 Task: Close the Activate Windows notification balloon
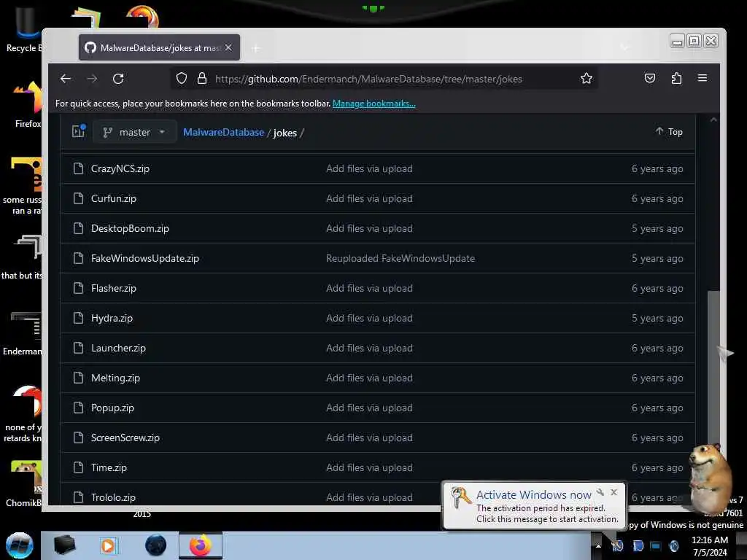tap(614, 492)
